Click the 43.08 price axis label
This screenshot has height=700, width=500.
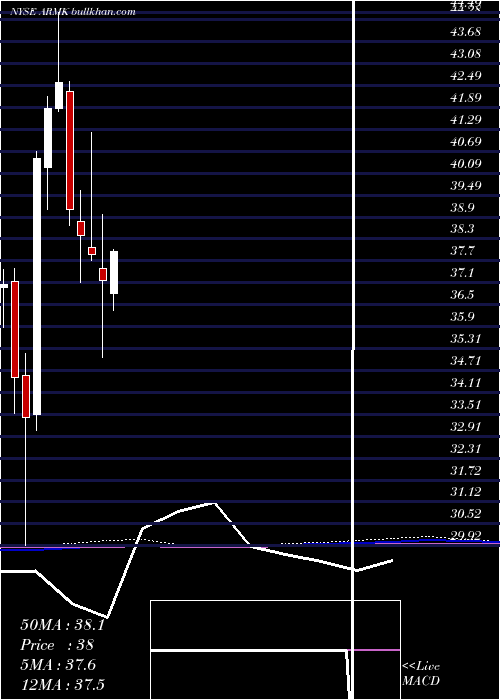[466, 54]
